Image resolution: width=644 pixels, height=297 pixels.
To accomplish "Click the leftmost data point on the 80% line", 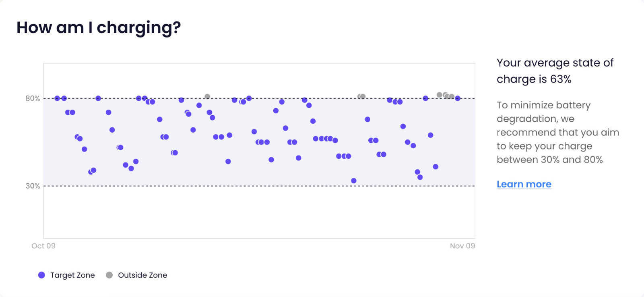I will [x=57, y=98].
